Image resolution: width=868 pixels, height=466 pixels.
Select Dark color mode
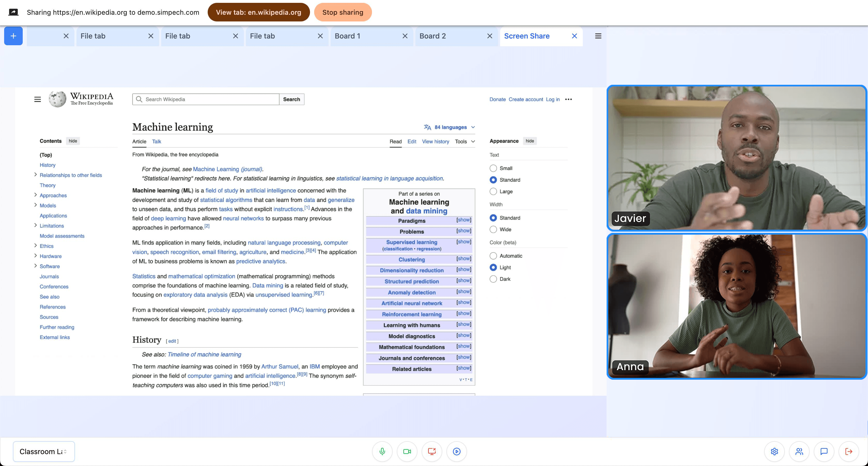pos(493,279)
